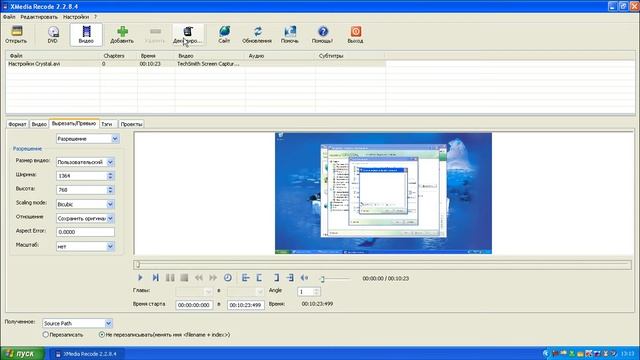The width and height of the screenshot is (640, 360).
Task: Click the Время column header
Action: 156,56
